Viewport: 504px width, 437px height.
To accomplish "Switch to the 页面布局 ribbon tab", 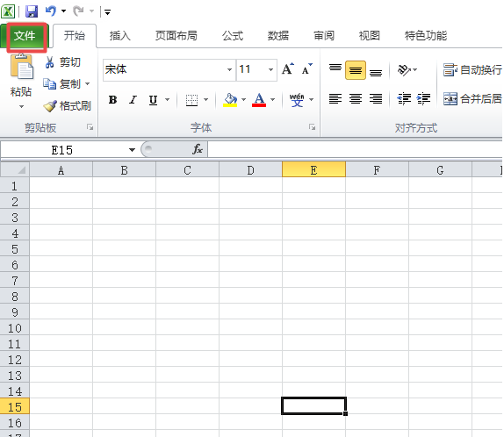I will [176, 36].
